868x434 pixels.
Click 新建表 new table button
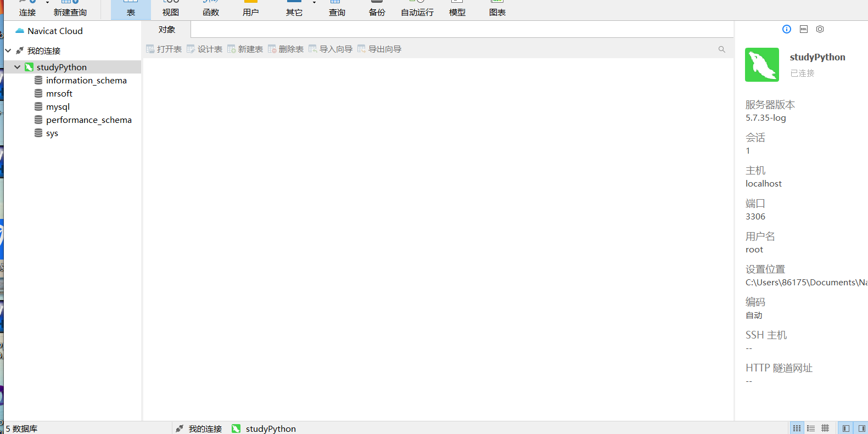[x=245, y=49]
